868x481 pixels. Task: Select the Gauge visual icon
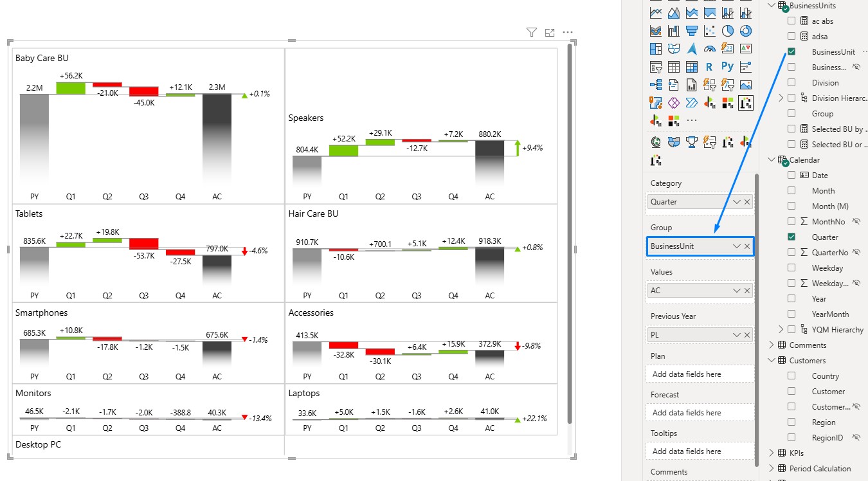coord(710,48)
